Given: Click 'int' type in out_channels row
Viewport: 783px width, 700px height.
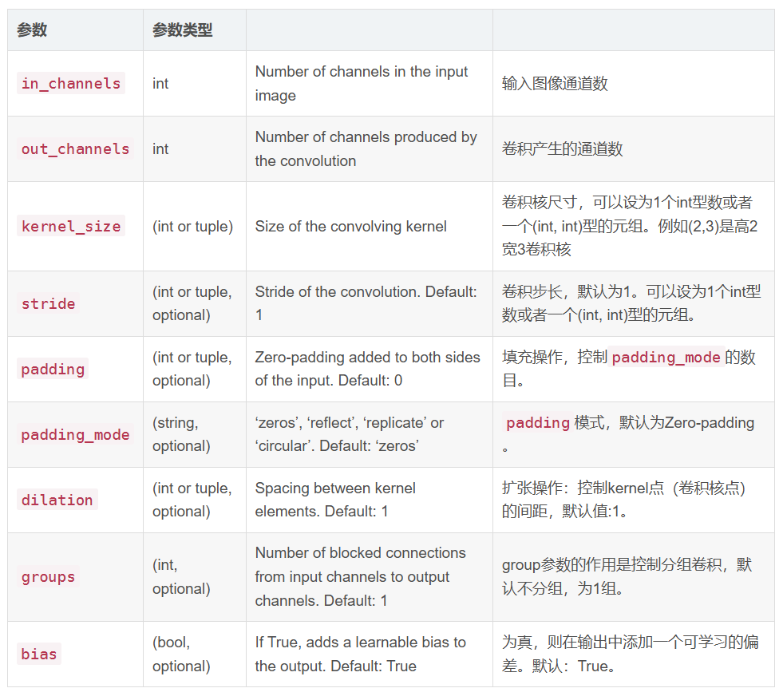Looking at the screenshot, I should click(x=160, y=148).
